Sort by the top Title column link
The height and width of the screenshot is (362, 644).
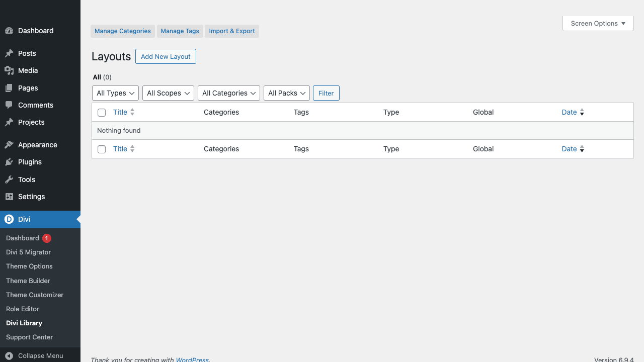pyautogui.click(x=120, y=112)
